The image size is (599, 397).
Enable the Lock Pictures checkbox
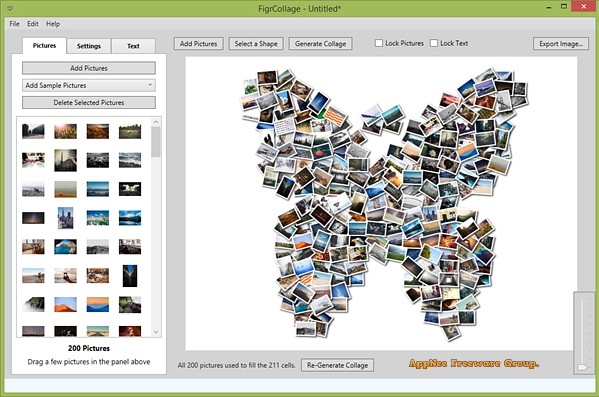point(379,43)
